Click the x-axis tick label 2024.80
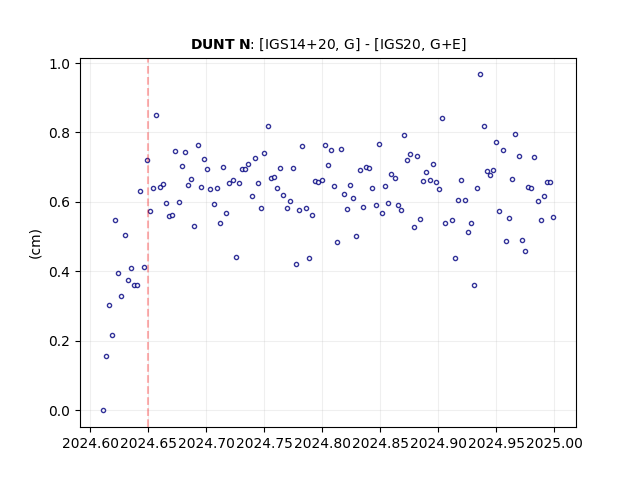 (x=322, y=443)
